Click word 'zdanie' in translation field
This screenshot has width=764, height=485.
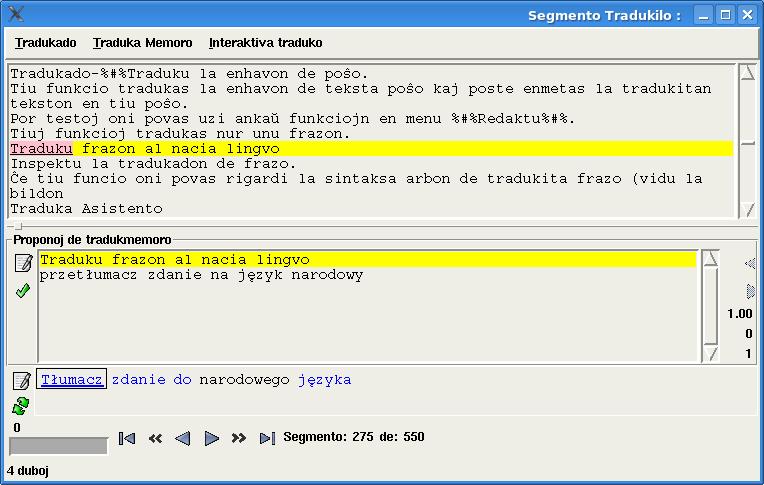pyautogui.click(x=139, y=380)
